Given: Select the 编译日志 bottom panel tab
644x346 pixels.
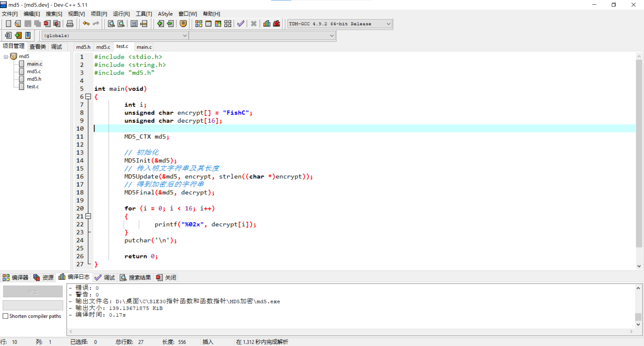Looking at the screenshot, I should coord(74,277).
